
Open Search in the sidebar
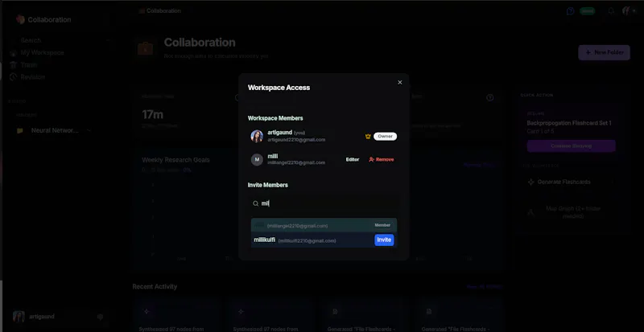point(31,40)
